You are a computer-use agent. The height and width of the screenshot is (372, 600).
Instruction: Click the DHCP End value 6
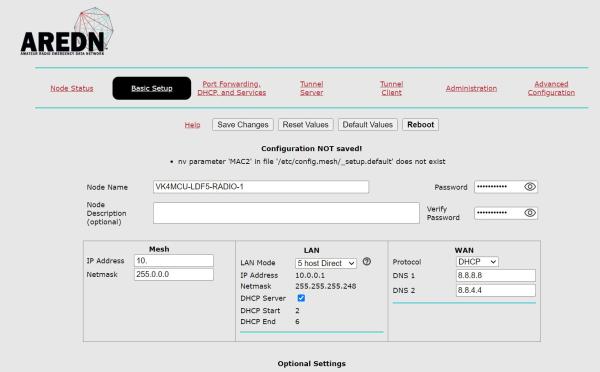pyautogui.click(x=297, y=321)
